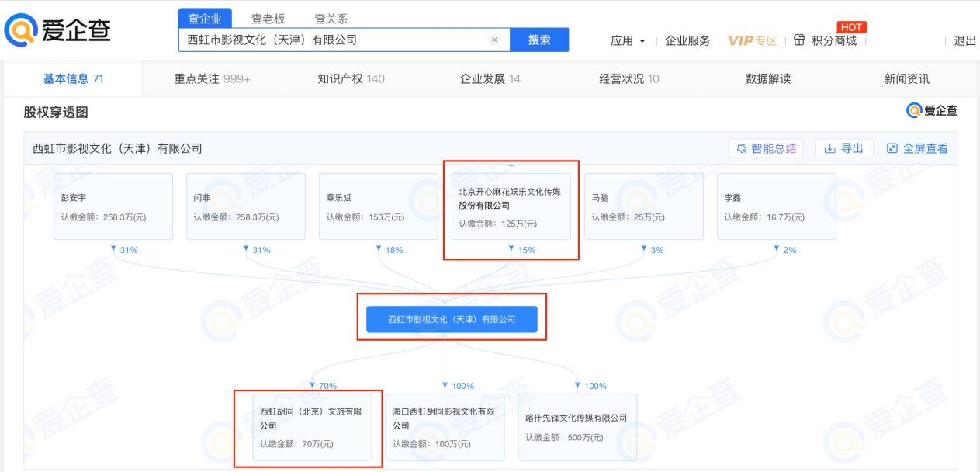980x472 pixels.
Task: Select the 查关系 search tab
Action: click(331, 19)
